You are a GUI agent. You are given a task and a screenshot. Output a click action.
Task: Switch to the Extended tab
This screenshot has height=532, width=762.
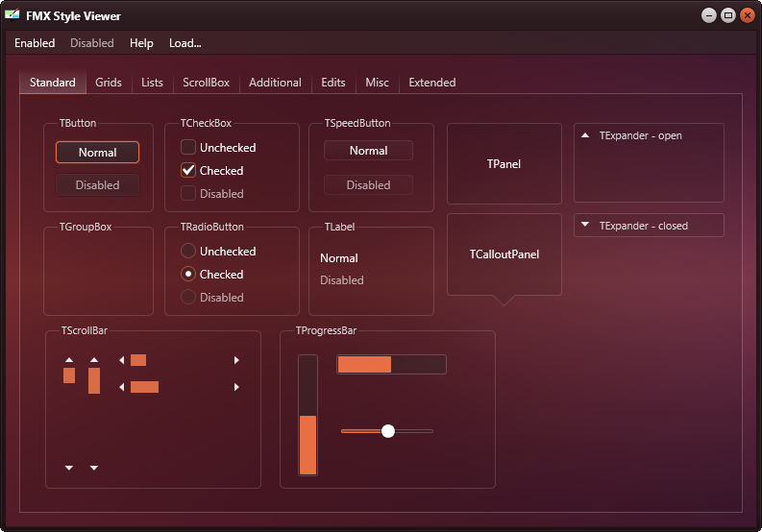pos(432,83)
